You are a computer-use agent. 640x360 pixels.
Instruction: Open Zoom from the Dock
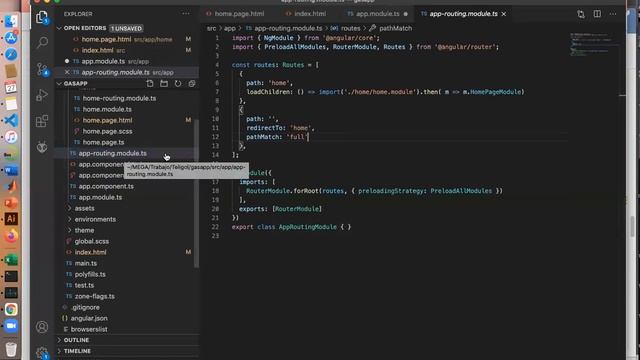11,326
